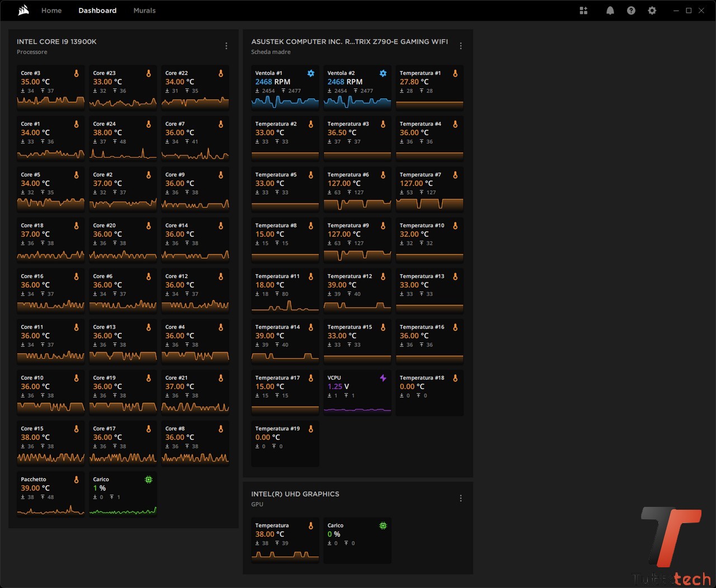The width and height of the screenshot is (716, 588).
Task: Click the lightning bolt icon on VCPU tile
Action: click(383, 378)
